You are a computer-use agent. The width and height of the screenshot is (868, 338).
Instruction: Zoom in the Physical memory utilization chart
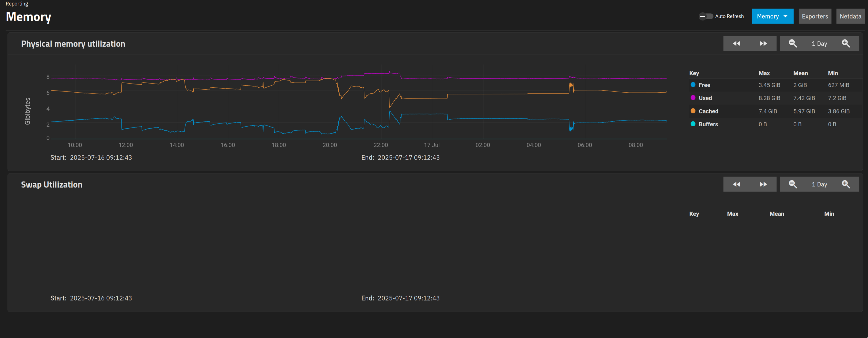click(845, 44)
